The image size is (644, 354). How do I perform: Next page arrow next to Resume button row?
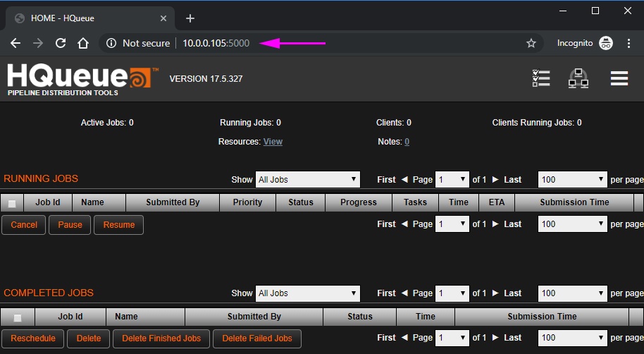click(x=495, y=224)
